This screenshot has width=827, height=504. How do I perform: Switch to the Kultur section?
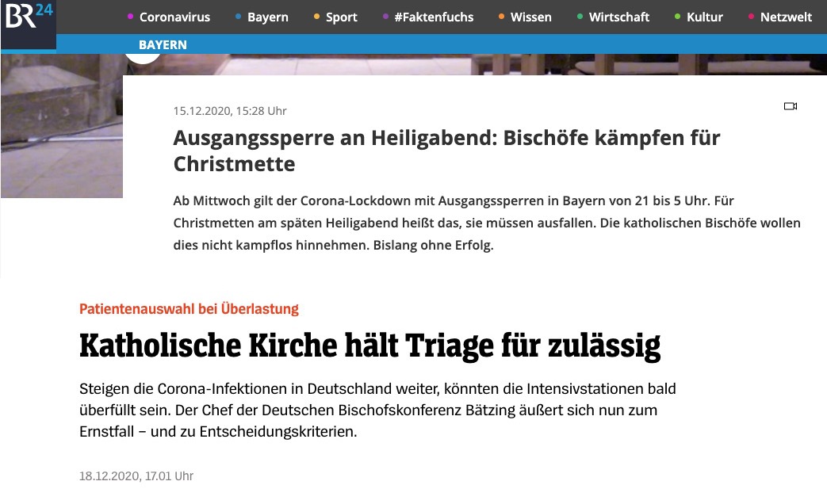tap(704, 17)
